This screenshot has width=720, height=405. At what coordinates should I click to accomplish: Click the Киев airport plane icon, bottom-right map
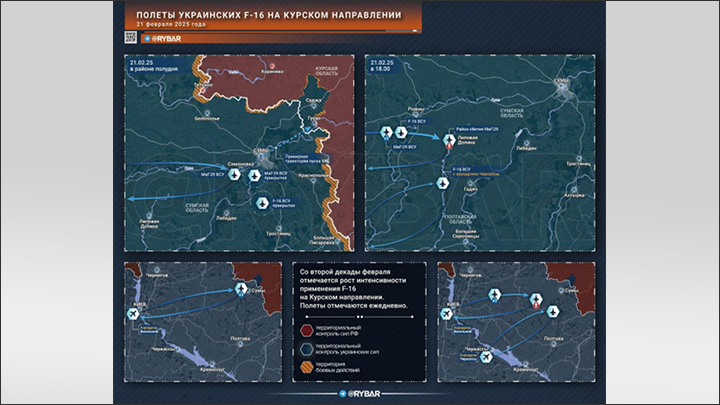[446, 314]
